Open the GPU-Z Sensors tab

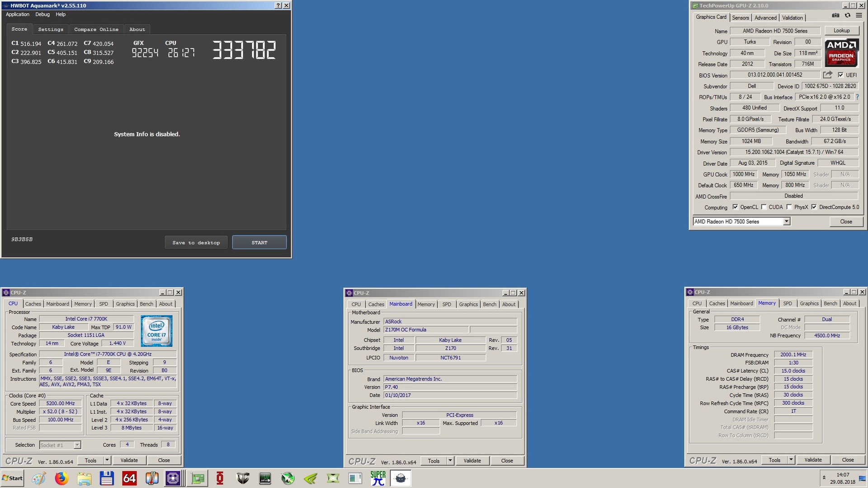coord(741,18)
